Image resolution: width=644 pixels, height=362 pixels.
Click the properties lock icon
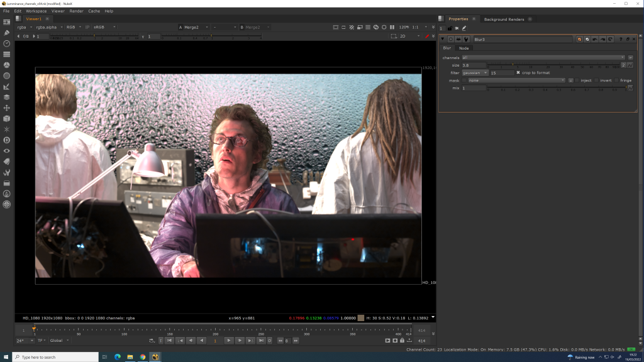click(x=450, y=28)
